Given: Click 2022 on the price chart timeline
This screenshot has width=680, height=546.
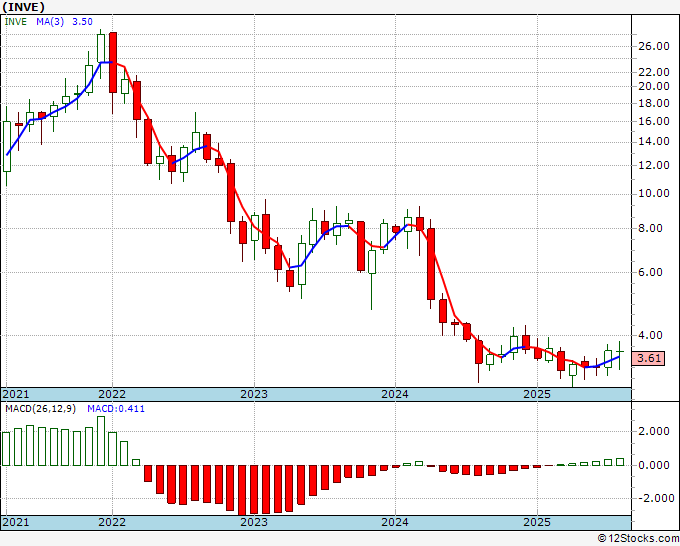Looking at the screenshot, I should 112,394.
